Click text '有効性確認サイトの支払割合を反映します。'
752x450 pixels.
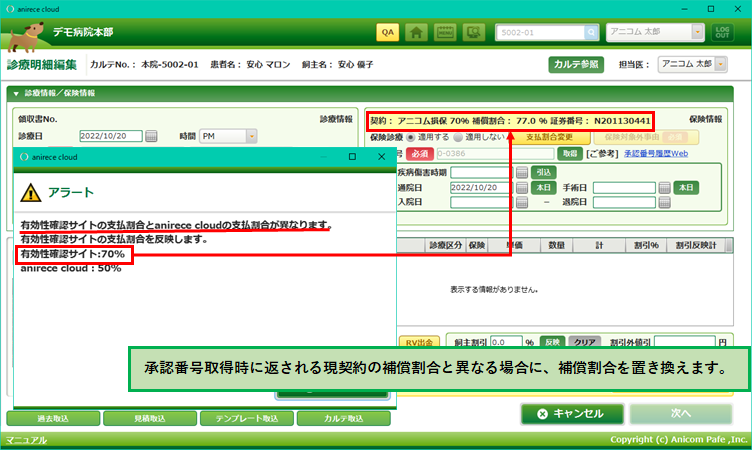[x=114, y=239]
